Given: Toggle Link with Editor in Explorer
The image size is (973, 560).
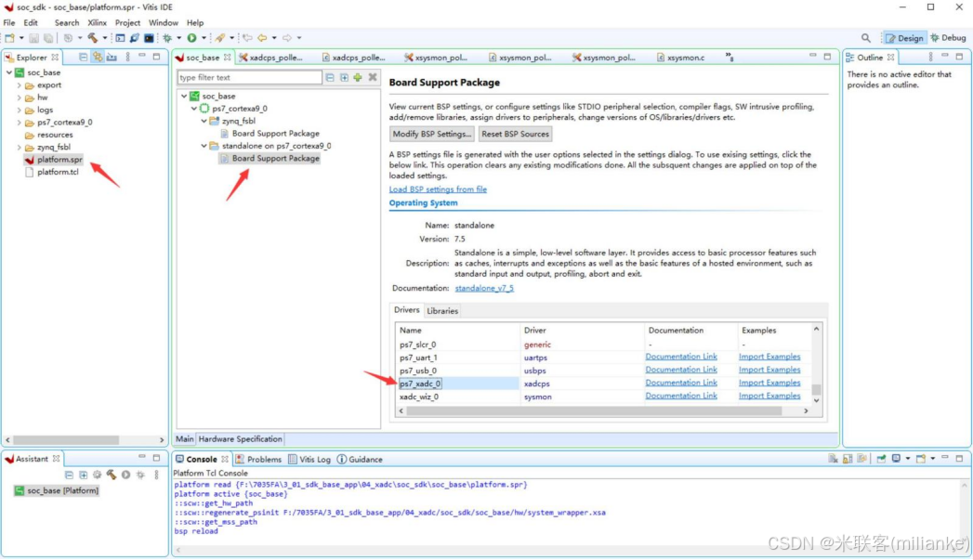Looking at the screenshot, I should click(98, 57).
